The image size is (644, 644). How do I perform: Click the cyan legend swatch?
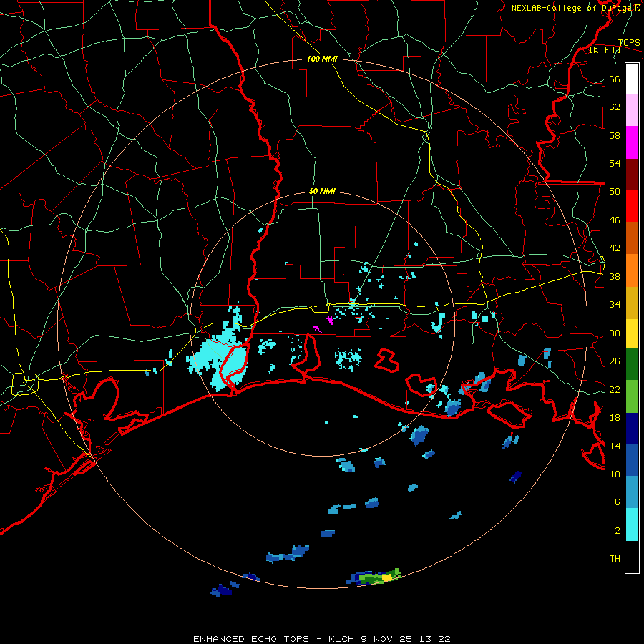point(632,525)
